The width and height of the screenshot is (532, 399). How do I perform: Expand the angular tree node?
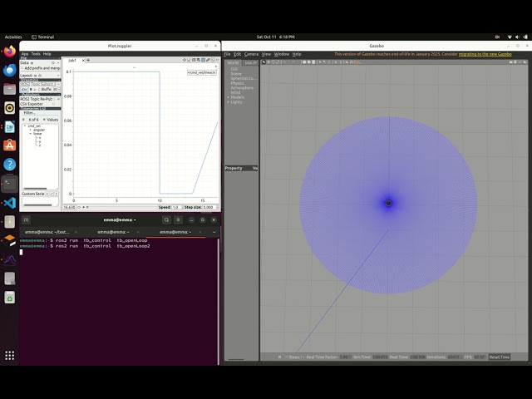(x=31, y=130)
